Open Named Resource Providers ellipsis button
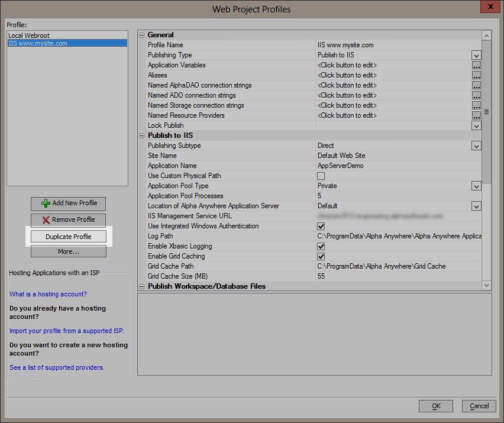The image size is (504, 423). 476,115
